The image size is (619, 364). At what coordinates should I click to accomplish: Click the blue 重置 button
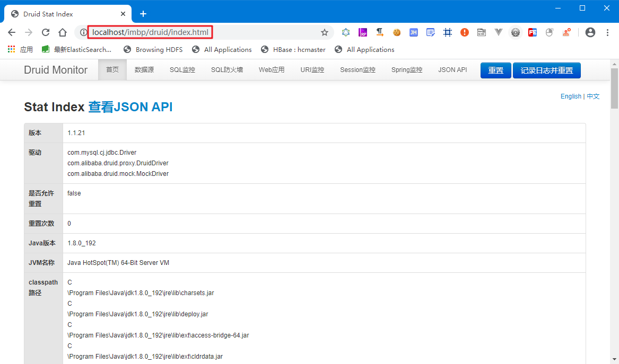click(x=496, y=70)
